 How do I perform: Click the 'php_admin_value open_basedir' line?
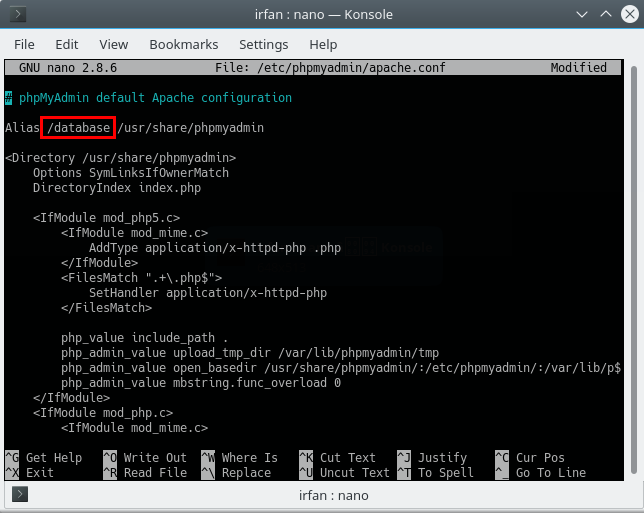[x=341, y=368]
